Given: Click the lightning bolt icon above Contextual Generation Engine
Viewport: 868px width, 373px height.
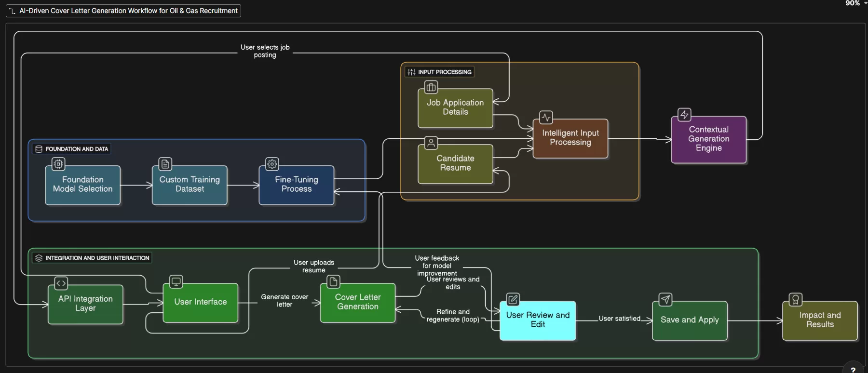Looking at the screenshot, I should pyautogui.click(x=684, y=115).
